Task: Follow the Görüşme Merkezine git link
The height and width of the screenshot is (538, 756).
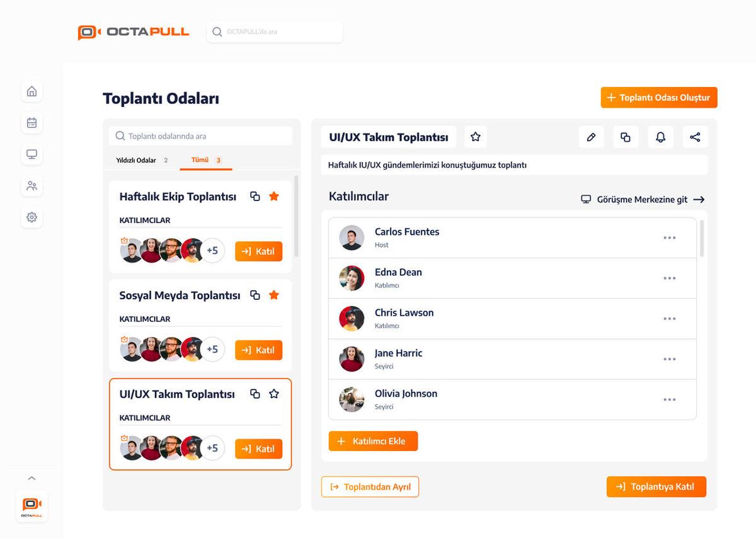Action: pos(643,199)
